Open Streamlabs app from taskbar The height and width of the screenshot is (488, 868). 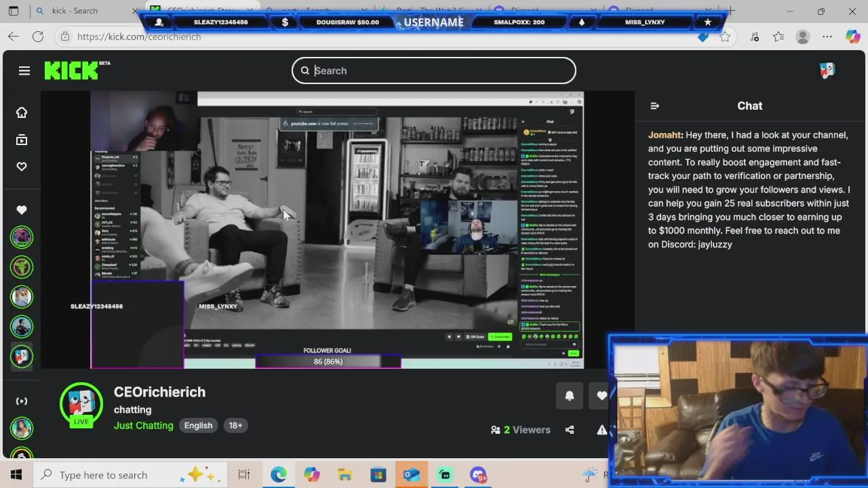pyautogui.click(x=445, y=474)
